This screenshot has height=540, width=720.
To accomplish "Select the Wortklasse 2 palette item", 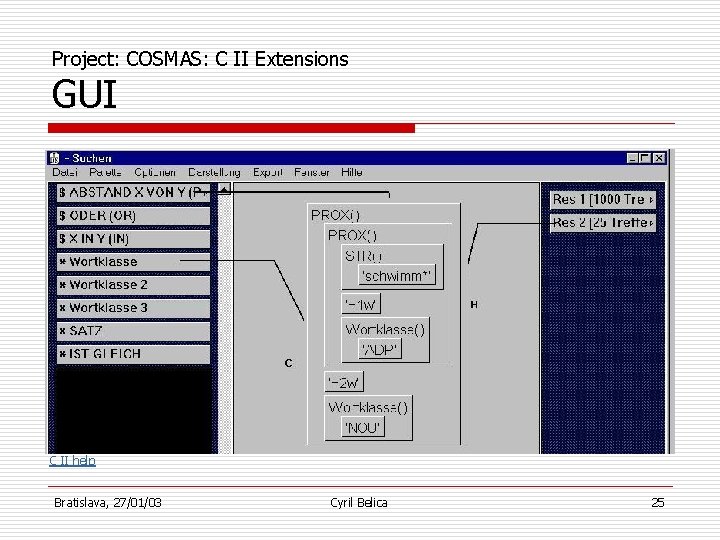I will click(x=133, y=285).
